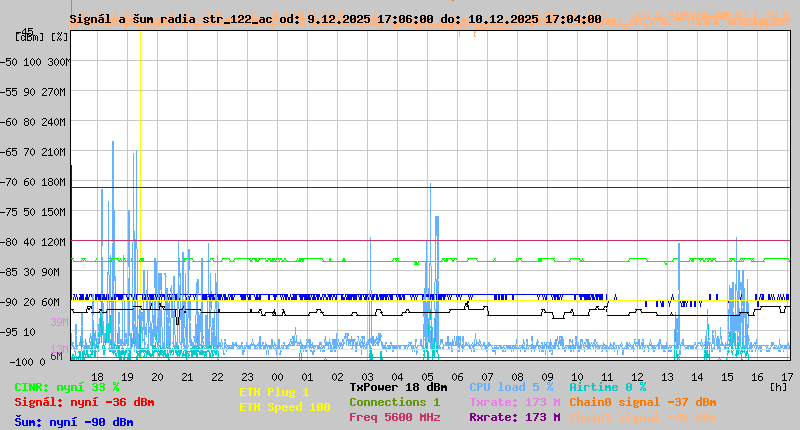800x430 pixels.
Task: Click the 'CPU load 5 %' legend label
Action: [x=511, y=387]
